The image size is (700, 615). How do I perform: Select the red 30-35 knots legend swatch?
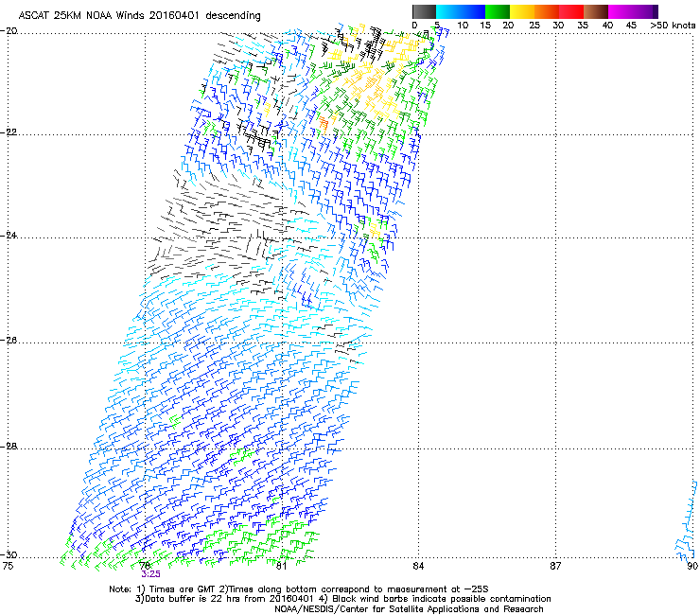pos(571,11)
